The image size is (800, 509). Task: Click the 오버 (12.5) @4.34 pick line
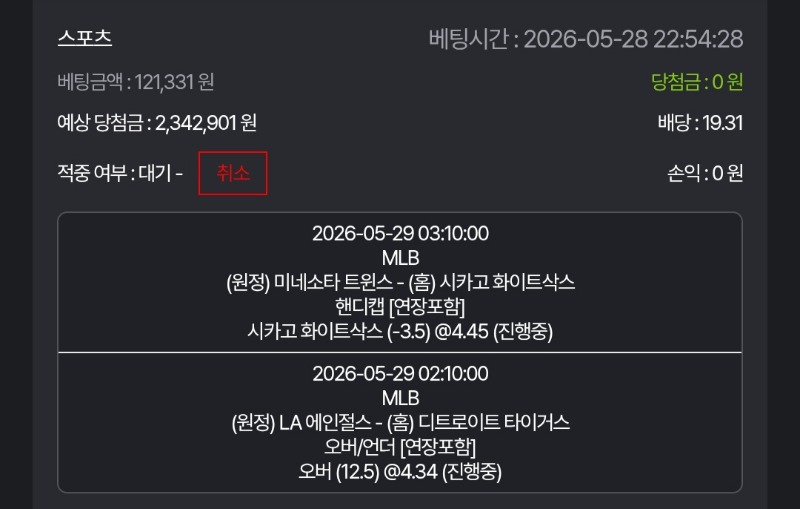coord(401,471)
